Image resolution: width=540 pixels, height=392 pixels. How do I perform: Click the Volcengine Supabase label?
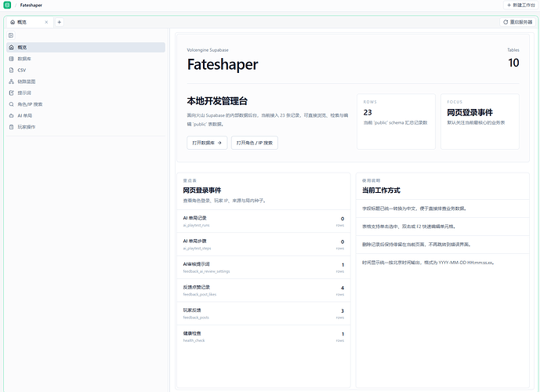[x=208, y=50]
